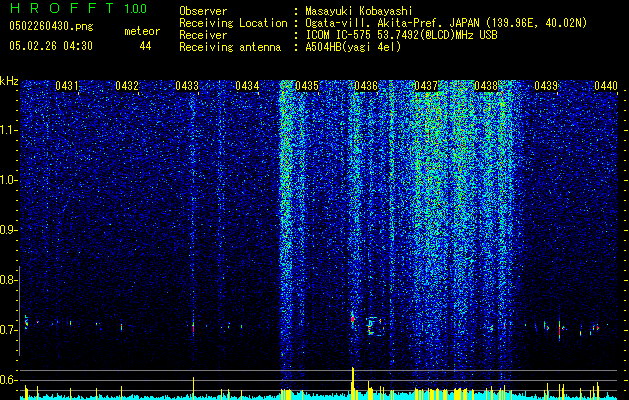Click the 0438 time marker

(x=486, y=86)
